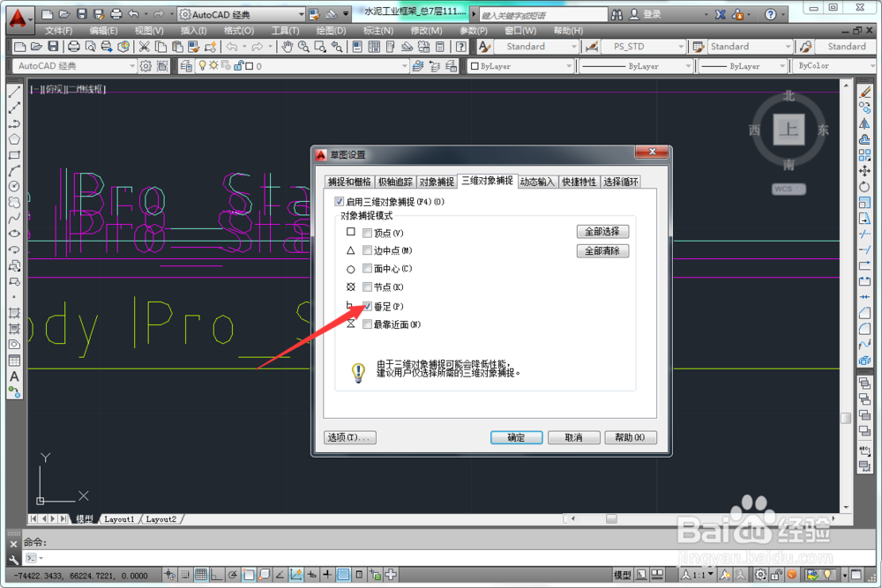Select the Arc draw tool
The width and height of the screenshot is (882, 588).
(15, 170)
